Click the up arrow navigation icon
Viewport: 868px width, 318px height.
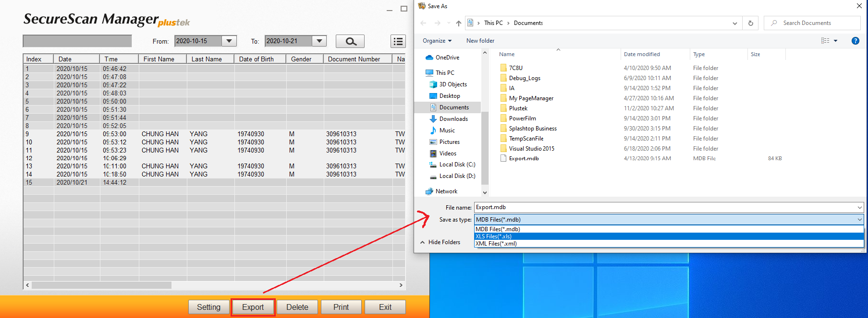(x=458, y=23)
